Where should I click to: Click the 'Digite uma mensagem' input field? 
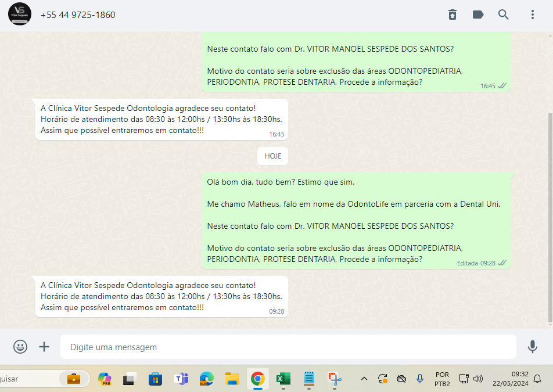pyautogui.click(x=288, y=347)
